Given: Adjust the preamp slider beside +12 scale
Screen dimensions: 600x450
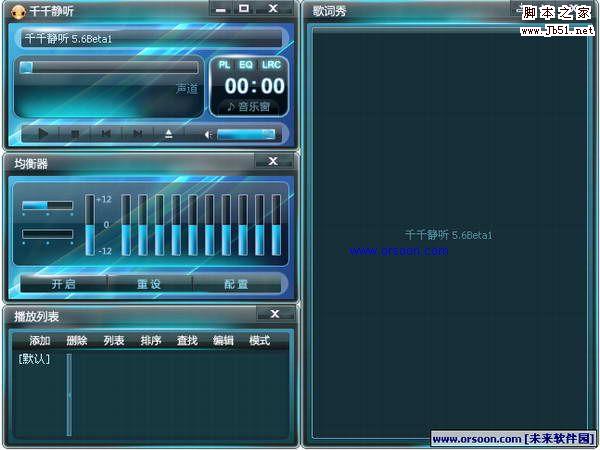Looking at the screenshot, I should (x=90, y=225).
